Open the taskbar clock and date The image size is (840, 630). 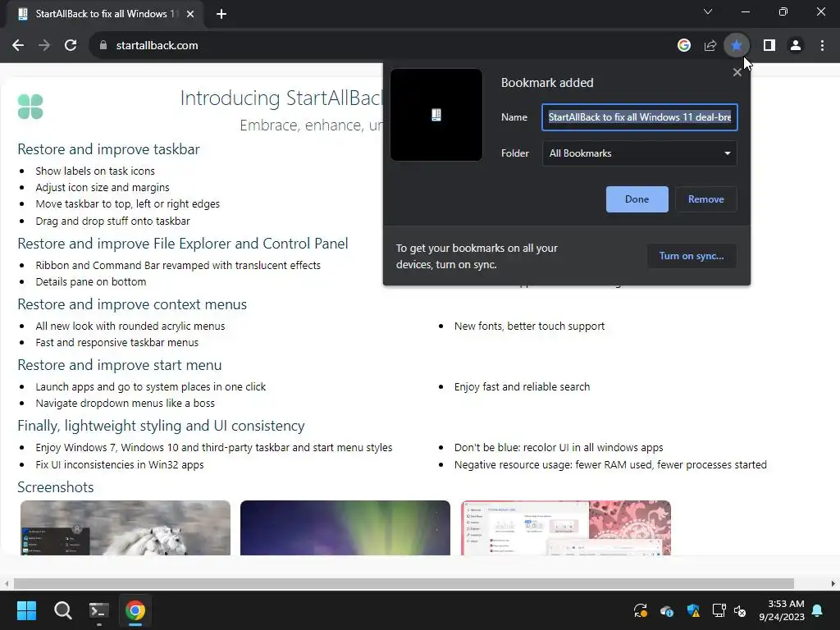pos(782,610)
